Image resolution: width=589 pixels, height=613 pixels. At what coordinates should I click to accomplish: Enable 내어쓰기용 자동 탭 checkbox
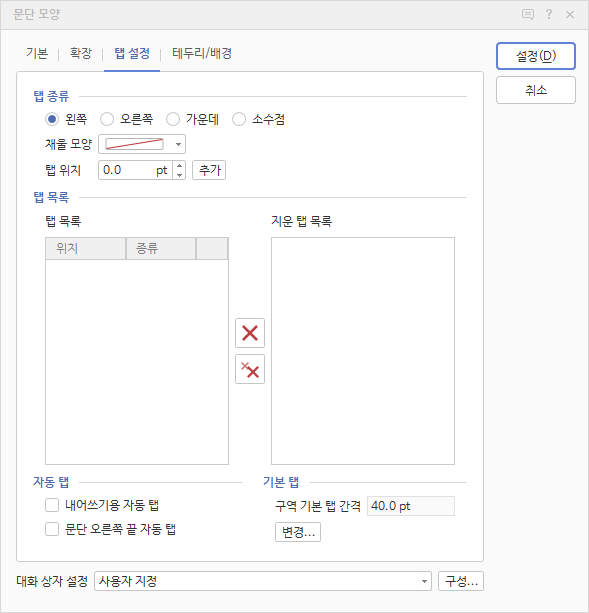coord(52,505)
